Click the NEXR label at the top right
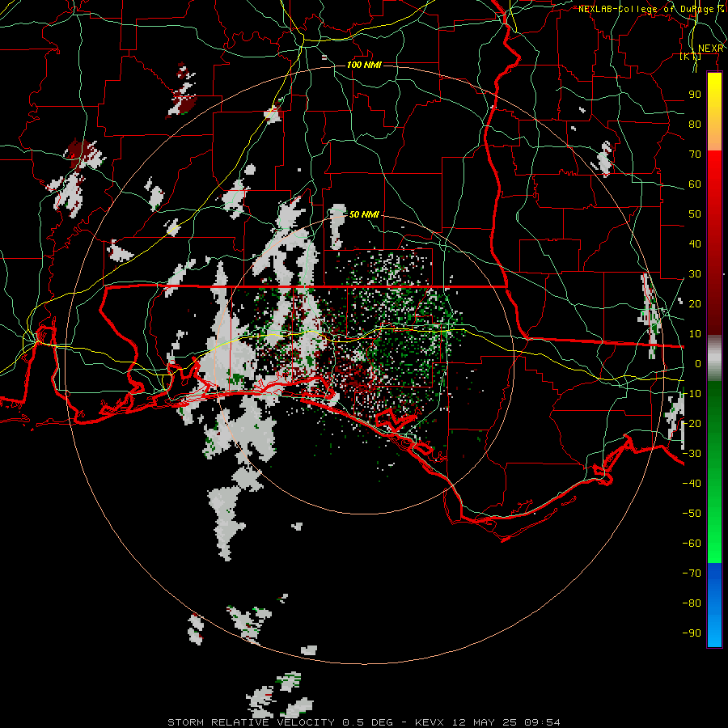This screenshot has height=728, width=728. coord(711,49)
